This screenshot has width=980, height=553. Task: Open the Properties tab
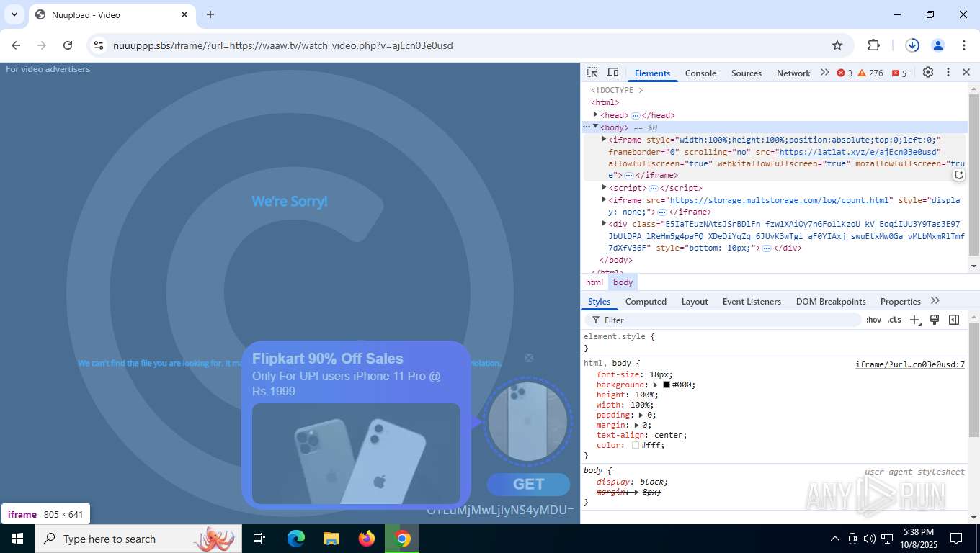pos(900,302)
